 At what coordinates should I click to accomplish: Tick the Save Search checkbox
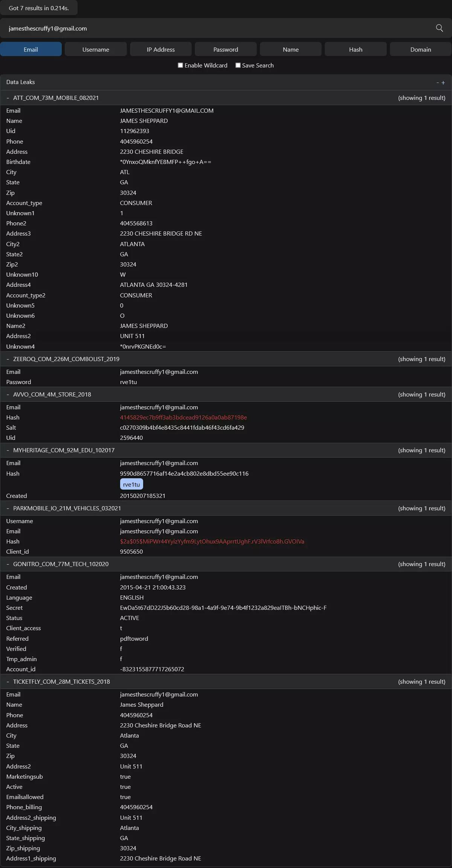point(238,65)
